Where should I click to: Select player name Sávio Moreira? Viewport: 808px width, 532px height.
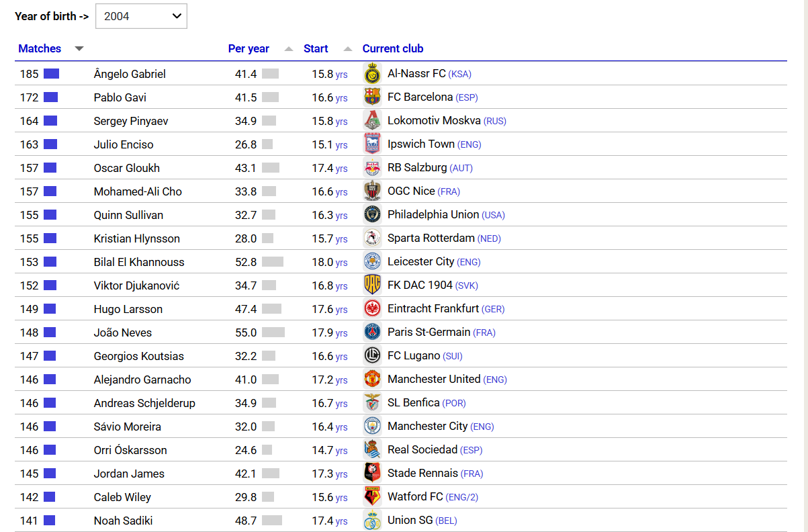tap(128, 427)
